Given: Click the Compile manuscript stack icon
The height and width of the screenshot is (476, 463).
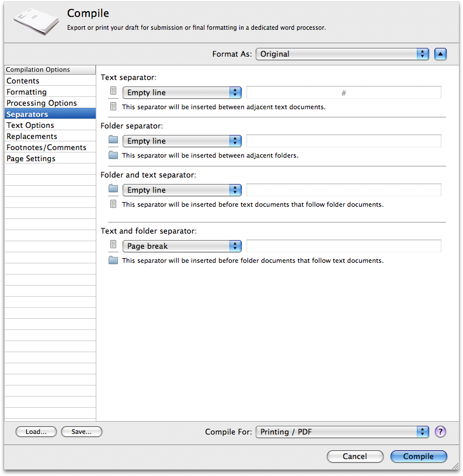Looking at the screenshot, I should 36,21.
